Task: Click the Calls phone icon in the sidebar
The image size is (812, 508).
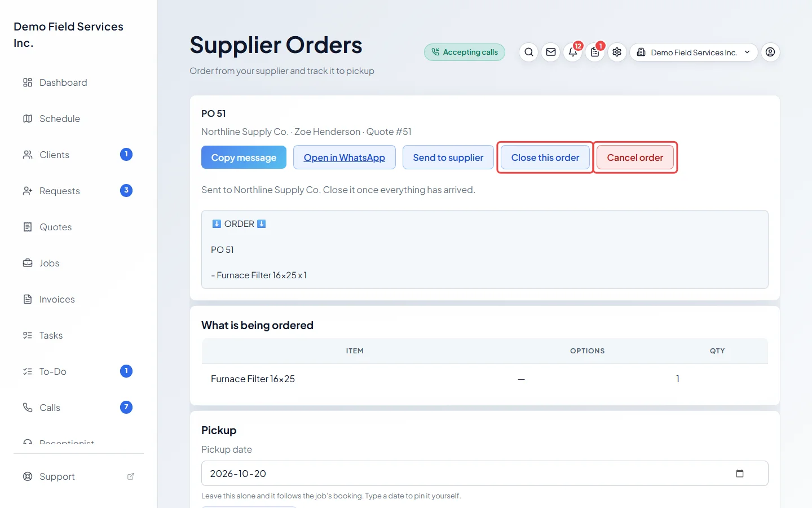Action: point(28,408)
